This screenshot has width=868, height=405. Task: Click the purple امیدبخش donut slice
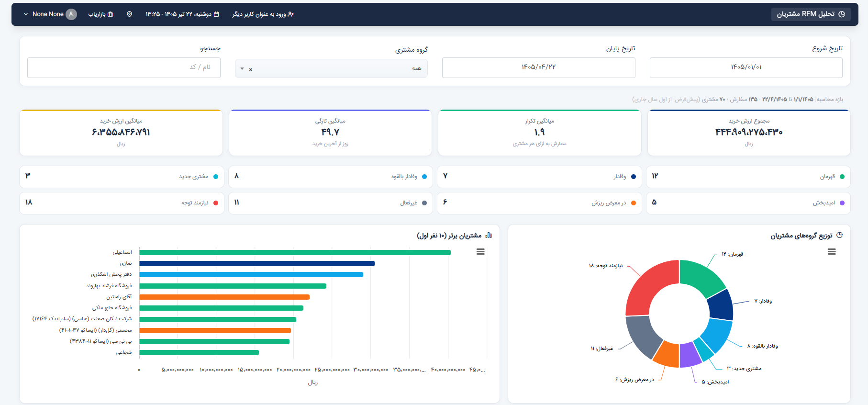690,355
